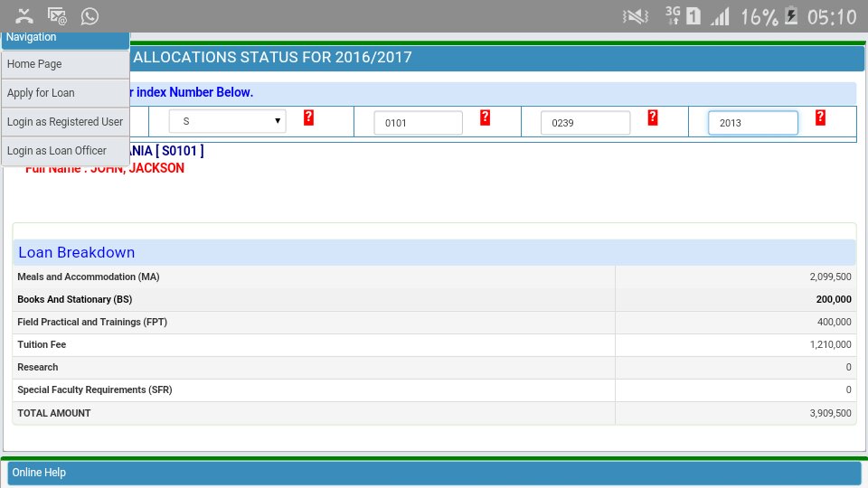This screenshot has height=488, width=868.
Task: Click the 2013 year input field
Action: [753, 123]
